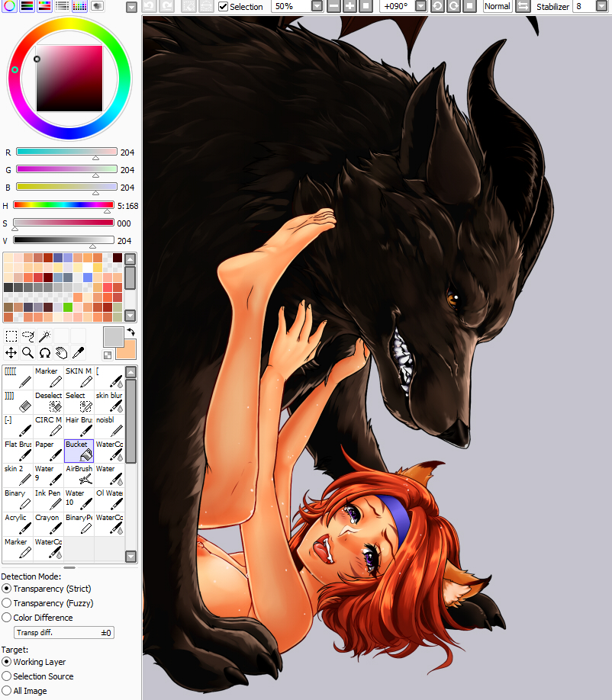
Task: Toggle the transparent color button
Action: 107,355
